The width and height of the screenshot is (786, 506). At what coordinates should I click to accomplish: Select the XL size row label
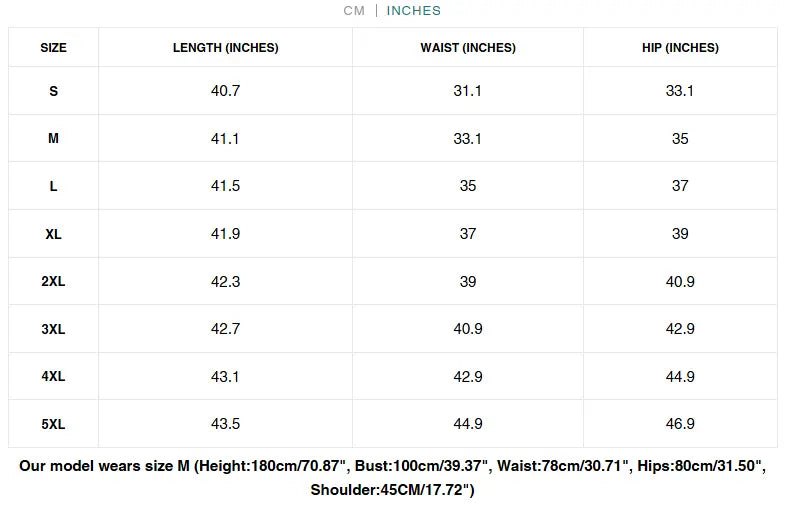(x=54, y=234)
